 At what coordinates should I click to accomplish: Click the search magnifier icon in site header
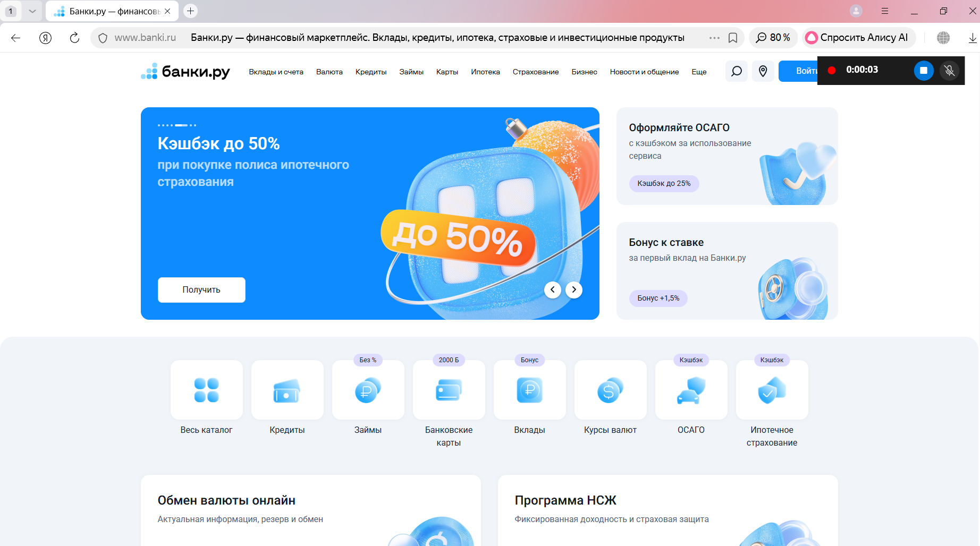736,71
